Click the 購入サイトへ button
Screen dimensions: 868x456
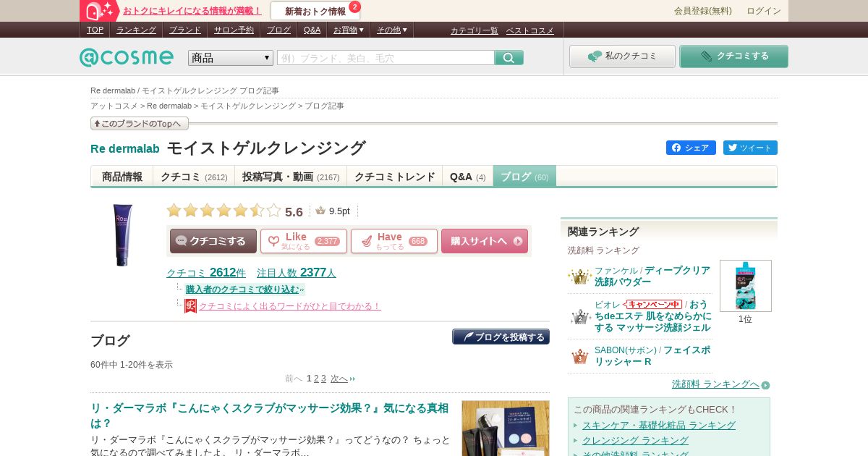point(485,241)
